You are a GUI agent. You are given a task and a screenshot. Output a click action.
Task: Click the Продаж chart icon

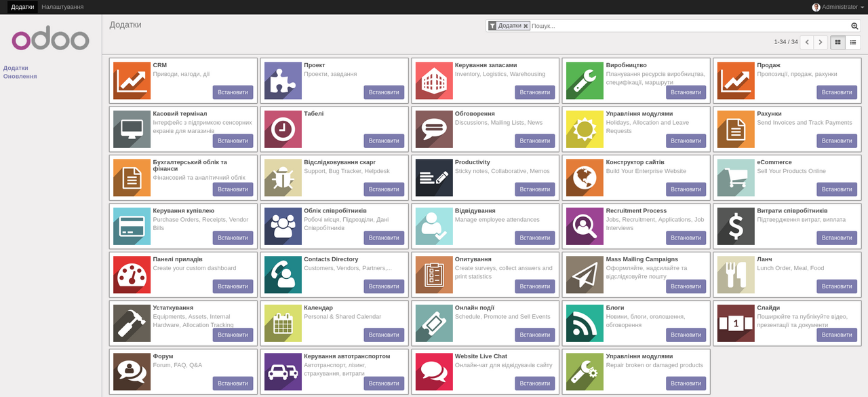click(x=736, y=81)
